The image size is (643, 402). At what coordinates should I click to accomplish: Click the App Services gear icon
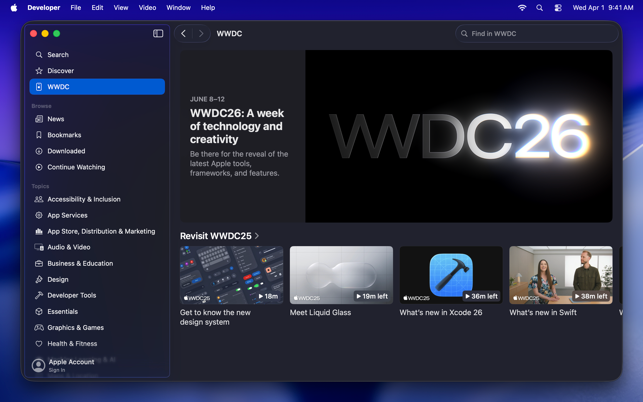pos(39,215)
